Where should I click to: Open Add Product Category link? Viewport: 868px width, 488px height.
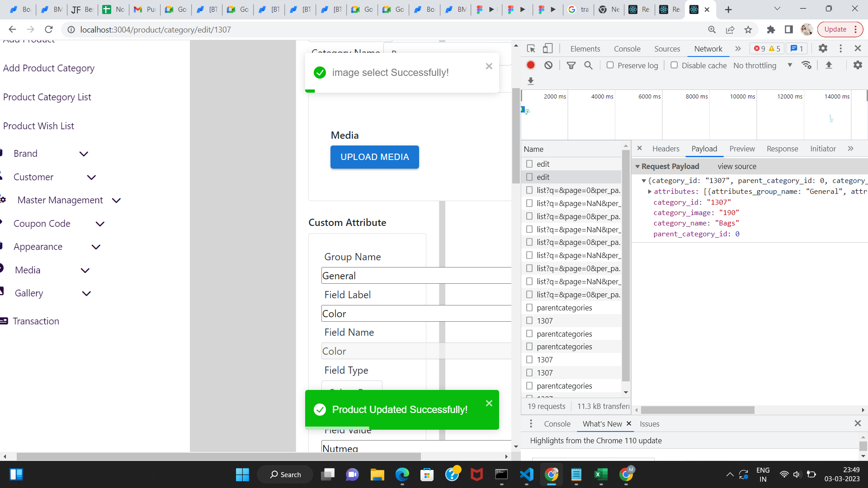click(49, 68)
